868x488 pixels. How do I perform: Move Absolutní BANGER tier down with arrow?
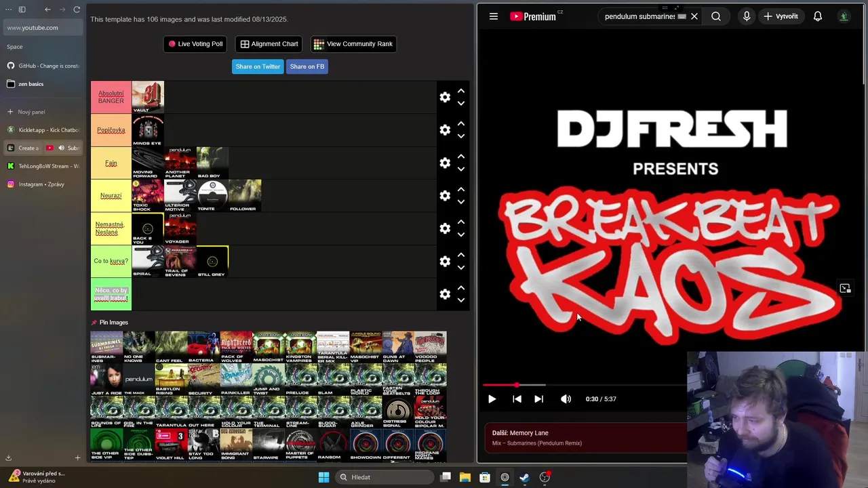[461, 104]
